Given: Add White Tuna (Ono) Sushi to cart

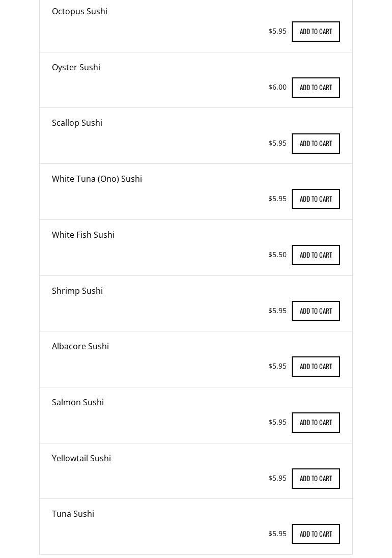Looking at the screenshot, I should pos(316,199).
